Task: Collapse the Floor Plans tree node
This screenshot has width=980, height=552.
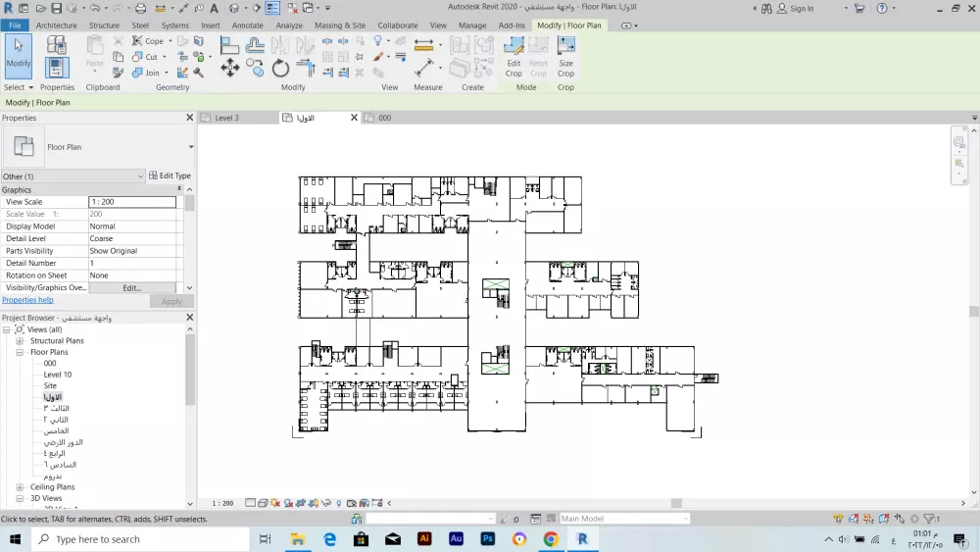Action: 20,352
